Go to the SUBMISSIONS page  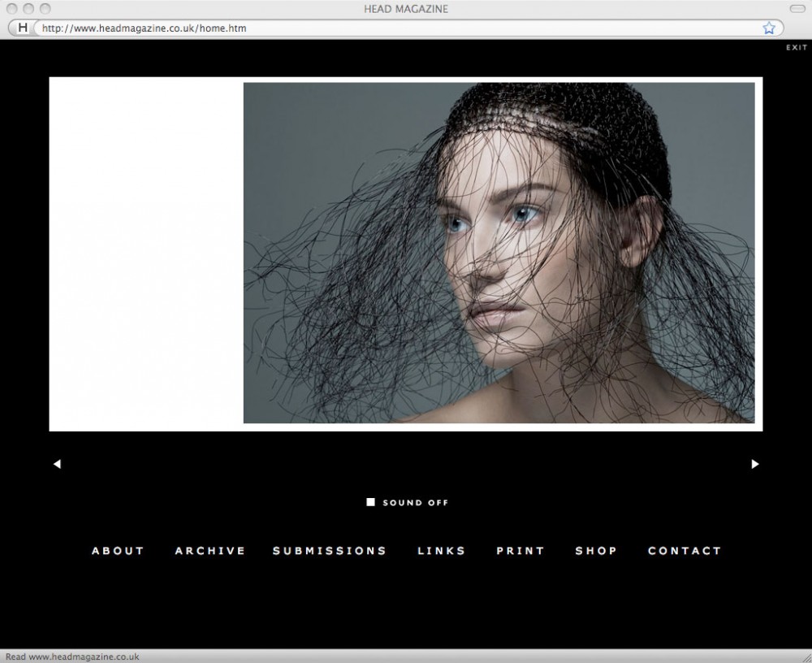pos(330,551)
